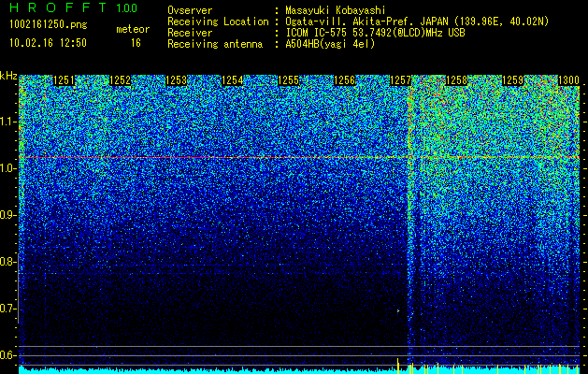The image size is (588, 374).
Task: Click the Ovserver field label
Action: click(x=190, y=10)
